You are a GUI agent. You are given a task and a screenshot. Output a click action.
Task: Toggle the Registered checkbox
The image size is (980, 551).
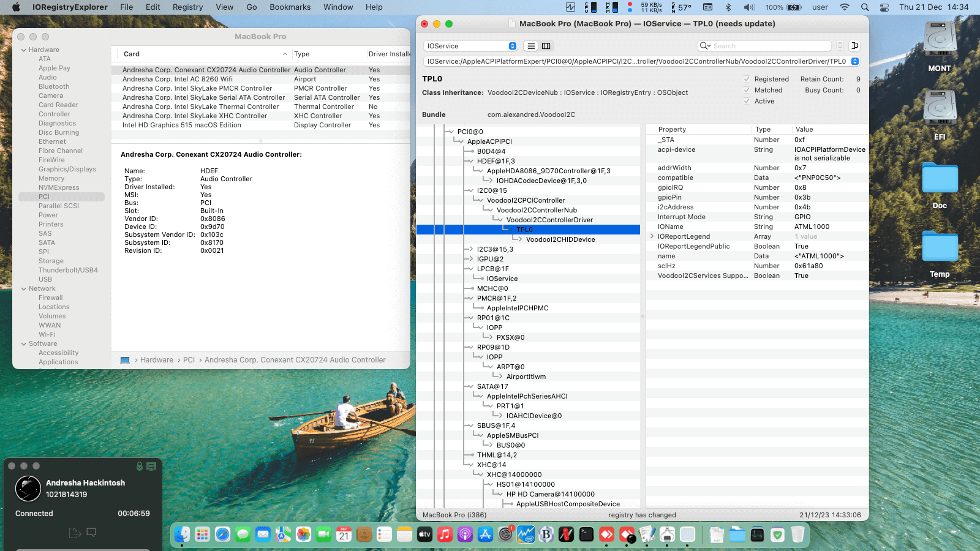[747, 79]
